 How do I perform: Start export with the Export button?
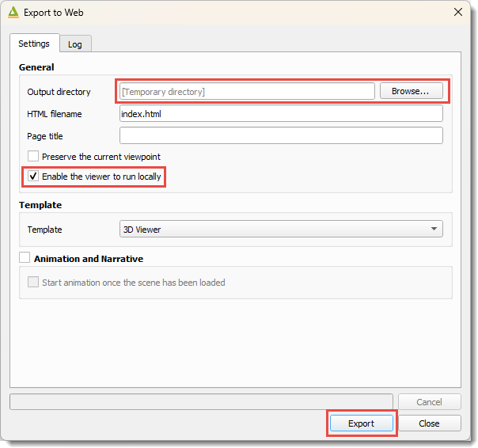point(362,423)
